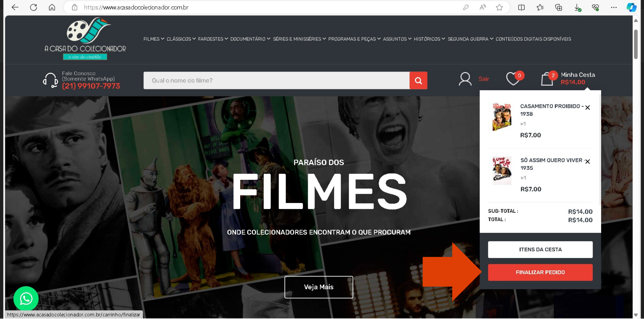Click the headset Fale Conosco icon

click(51, 80)
